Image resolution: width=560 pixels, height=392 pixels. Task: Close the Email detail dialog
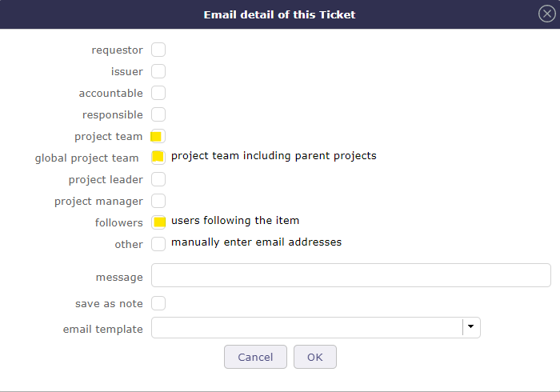(x=546, y=14)
